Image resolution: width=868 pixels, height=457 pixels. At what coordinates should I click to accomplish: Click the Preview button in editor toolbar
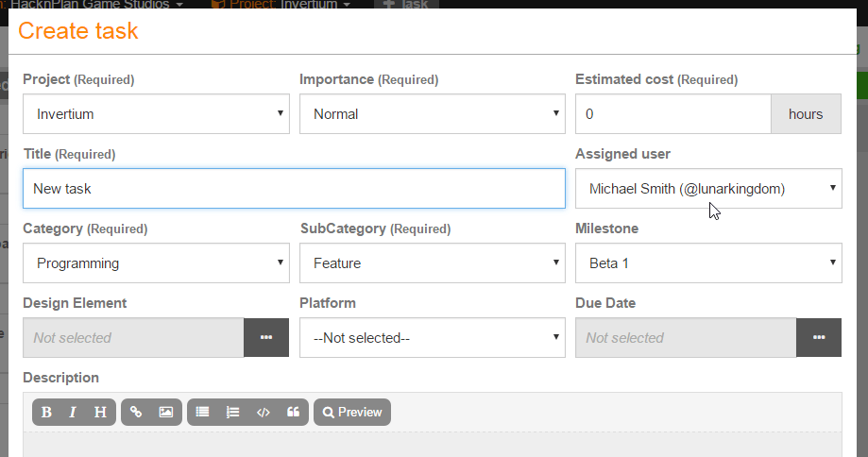(352, 412)
